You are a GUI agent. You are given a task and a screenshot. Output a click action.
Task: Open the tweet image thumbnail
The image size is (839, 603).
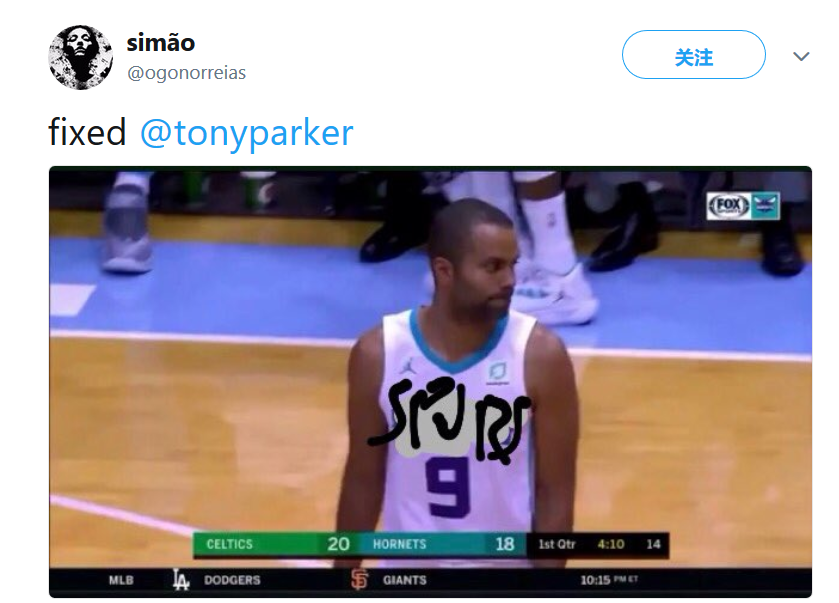[430, 381]
